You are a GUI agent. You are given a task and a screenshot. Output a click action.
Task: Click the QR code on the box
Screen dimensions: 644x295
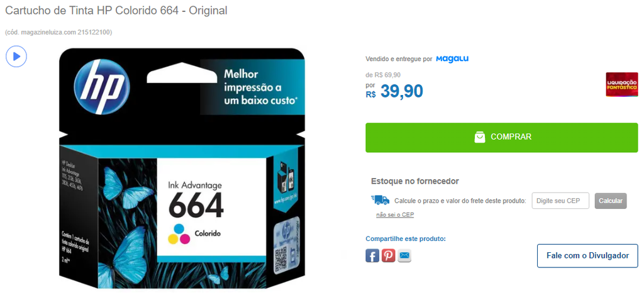point(280,257)
